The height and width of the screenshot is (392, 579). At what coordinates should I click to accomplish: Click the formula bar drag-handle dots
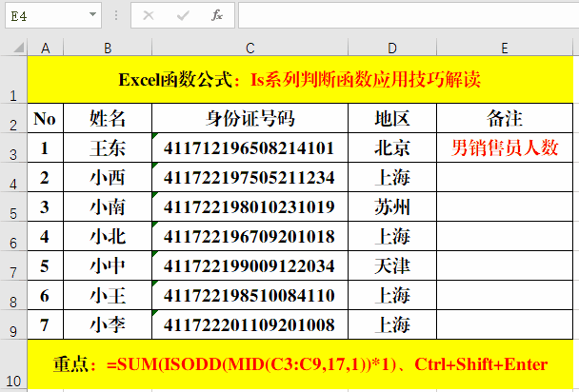(x=116, y=15)
